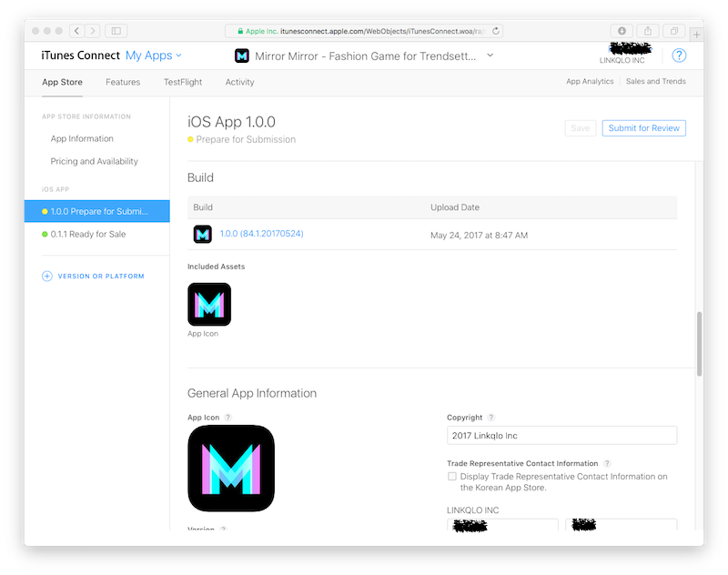728x575 pixels.
Task: Go forward with Safari forward arrow
Action: (x=93, y=31)
